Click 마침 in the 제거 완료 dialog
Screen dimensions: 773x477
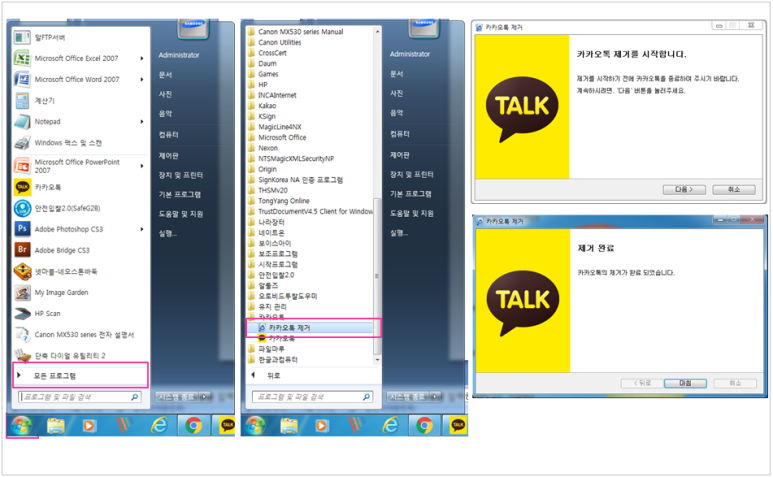(685, 383)
